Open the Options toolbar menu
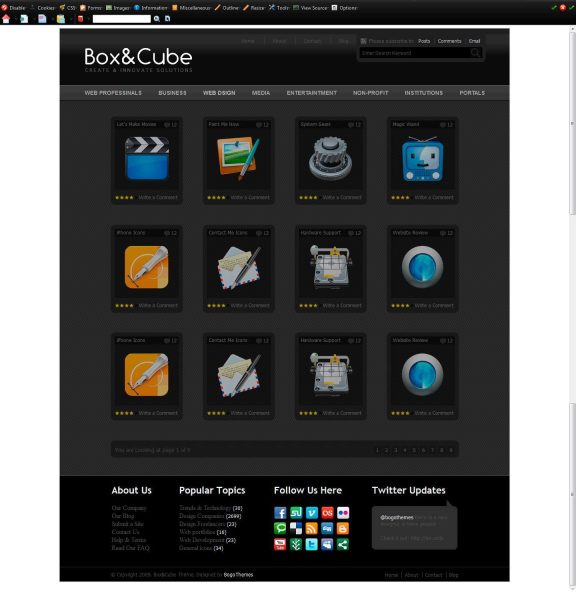Viewport: 576px width, 600px height. tap(344, 8)
